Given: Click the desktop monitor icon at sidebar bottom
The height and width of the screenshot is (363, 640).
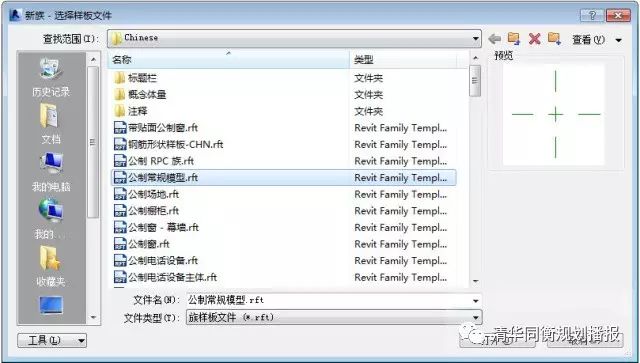Looking at the screenshot, I should click(51, 305).
